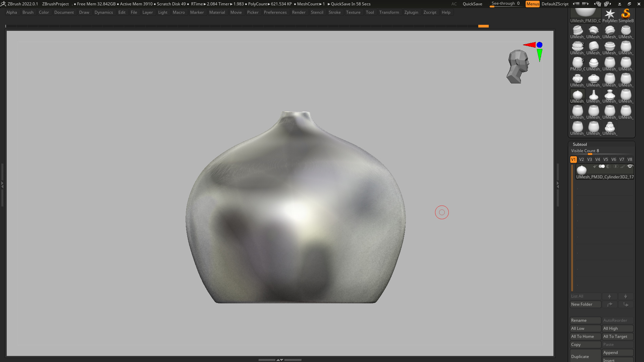Expand the left tray divider
This screenshot has width=644, height=362.
pos(2,184)
